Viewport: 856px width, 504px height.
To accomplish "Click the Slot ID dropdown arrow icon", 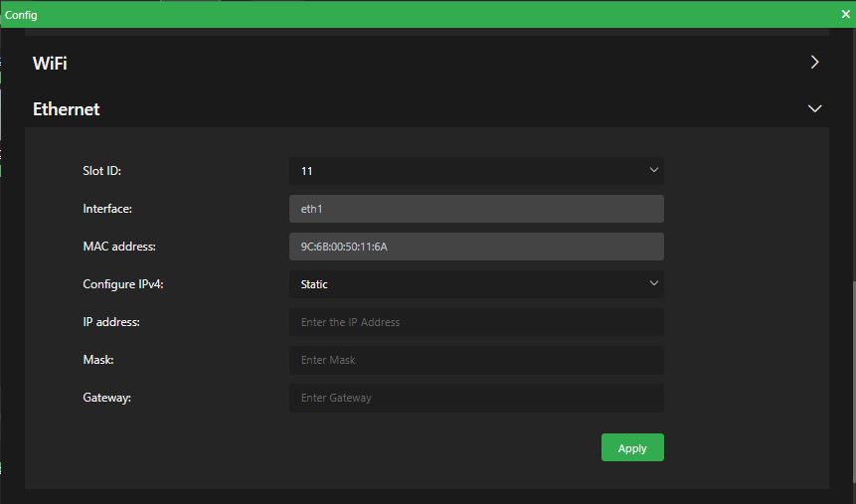I will [x=653, y=170].
